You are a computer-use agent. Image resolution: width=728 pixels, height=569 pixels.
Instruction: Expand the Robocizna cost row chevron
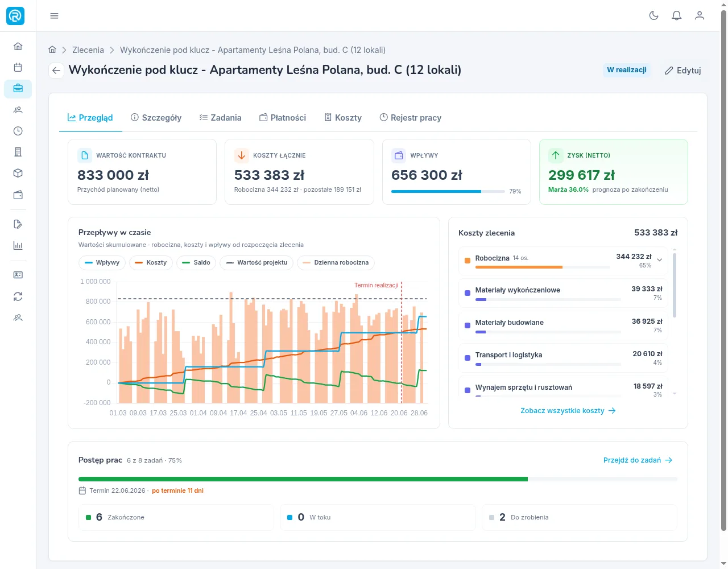pyautogui.click(x=660, y=260)
